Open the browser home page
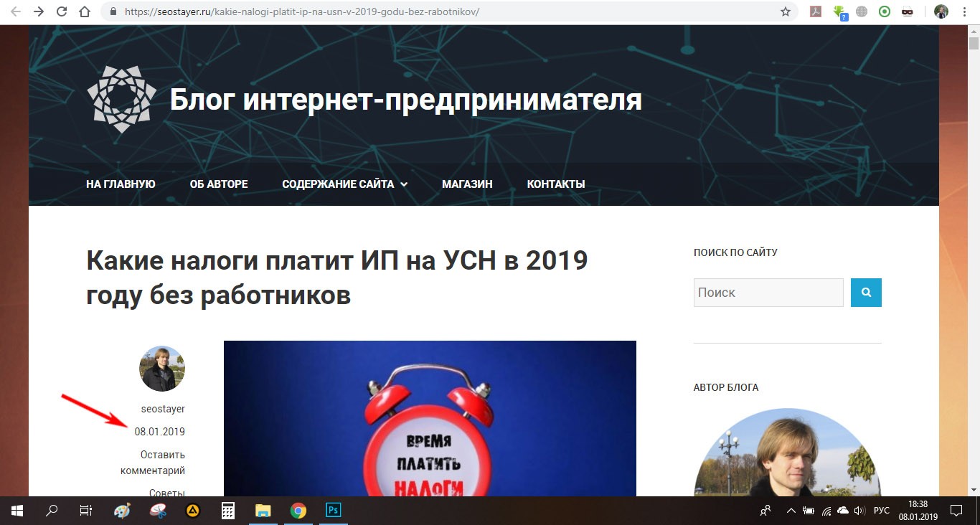 point(85,11)
